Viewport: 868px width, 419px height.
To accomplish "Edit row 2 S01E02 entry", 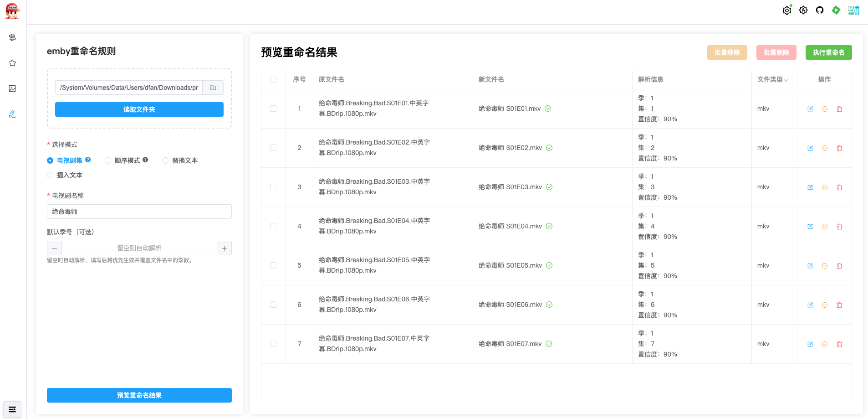I will point(810,148).
